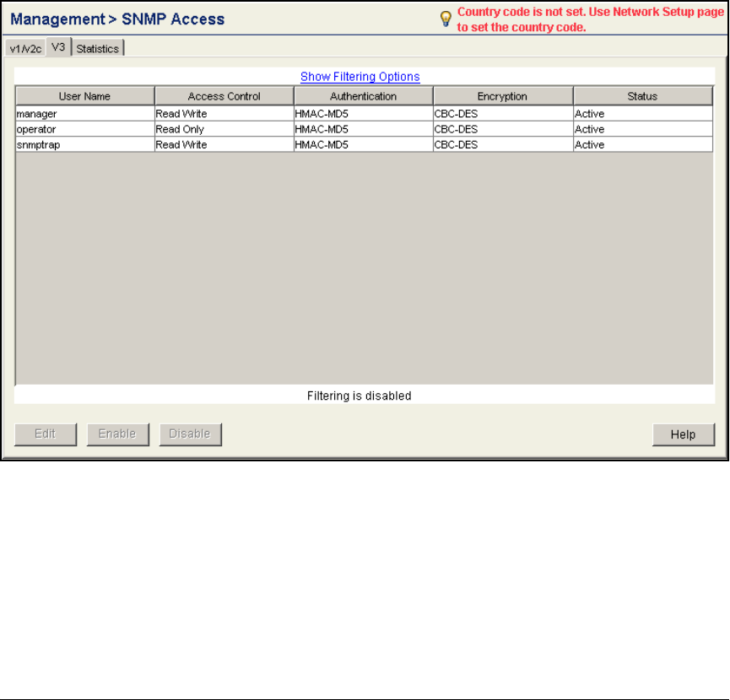Click the Enable button
Viewport: 730px width, 700px height.
click(118, 434)
